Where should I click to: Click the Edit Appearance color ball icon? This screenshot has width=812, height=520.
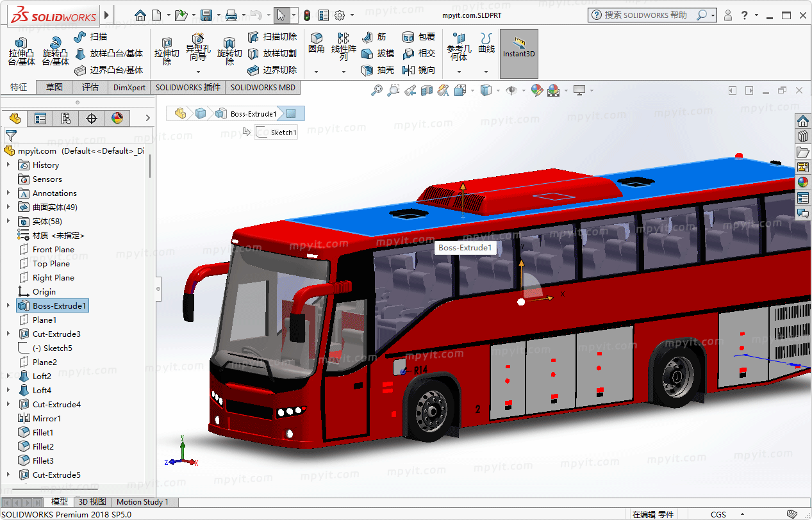(537, 91)
